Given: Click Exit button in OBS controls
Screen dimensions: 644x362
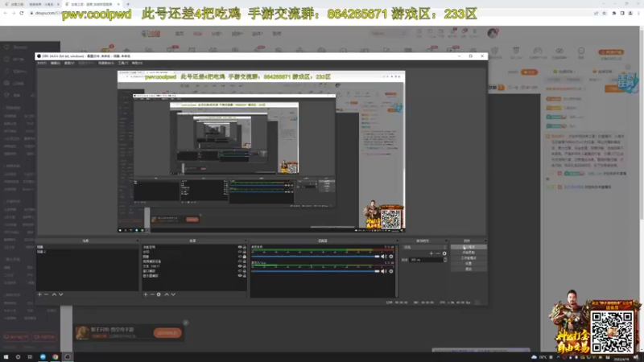Looking at the screenshot, I should pyautogui.click(x=469, y=269).
